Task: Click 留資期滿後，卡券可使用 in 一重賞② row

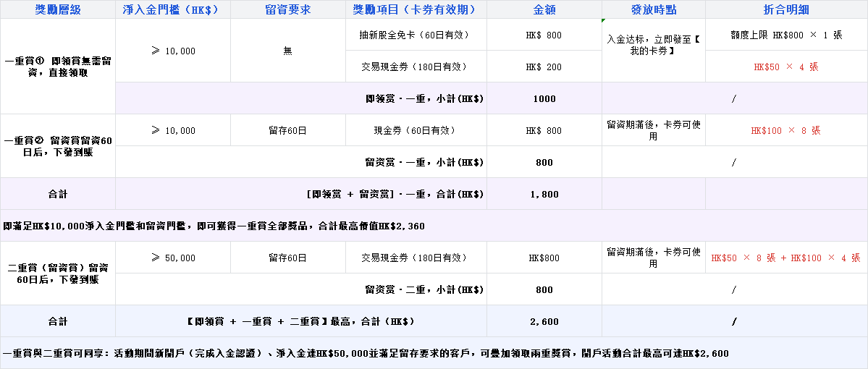Action: tap(653, 130)
